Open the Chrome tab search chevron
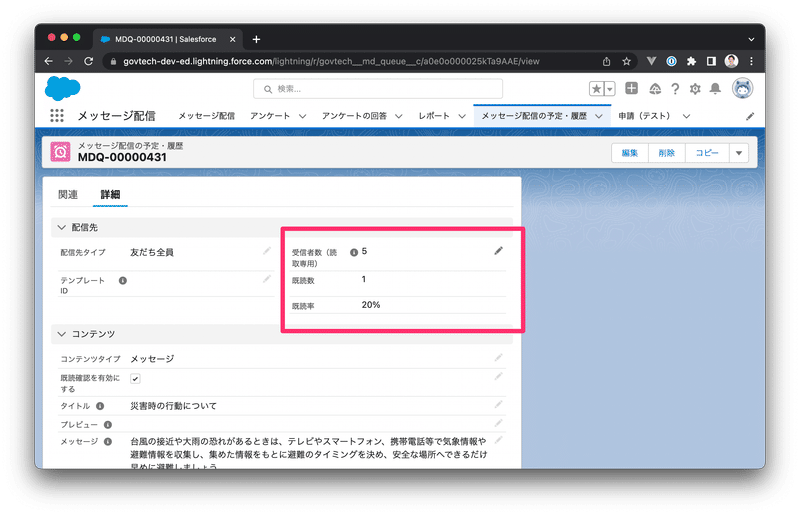This screenshot has height=515, width=800. pos(751,39)
